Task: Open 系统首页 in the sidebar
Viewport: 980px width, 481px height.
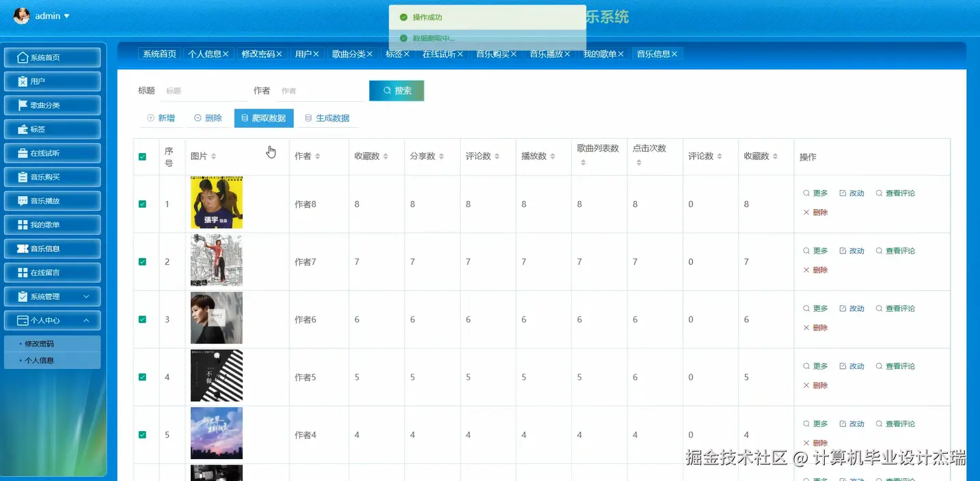Action: pos(53,57)
